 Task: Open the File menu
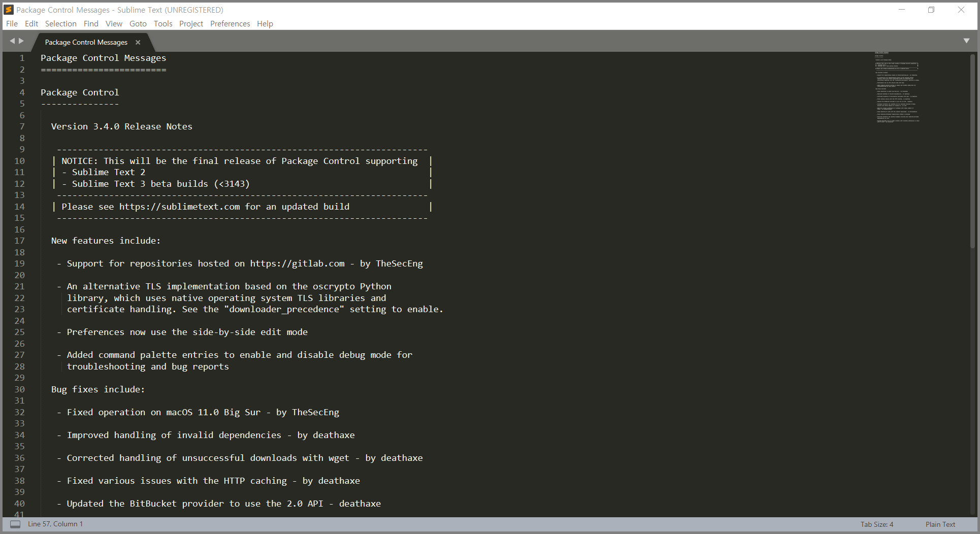tap(12, 23)
